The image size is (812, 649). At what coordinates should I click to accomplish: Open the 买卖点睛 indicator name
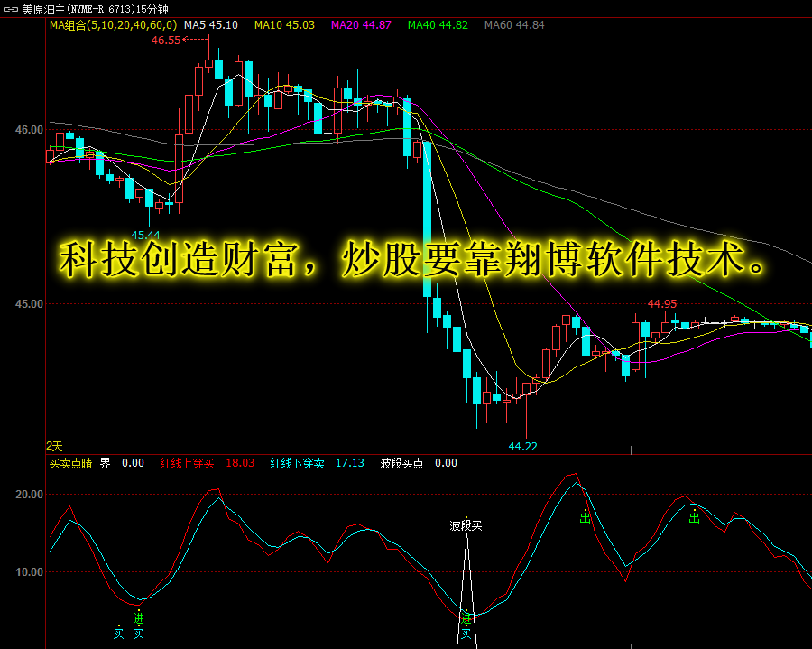(x=71, y=463)
